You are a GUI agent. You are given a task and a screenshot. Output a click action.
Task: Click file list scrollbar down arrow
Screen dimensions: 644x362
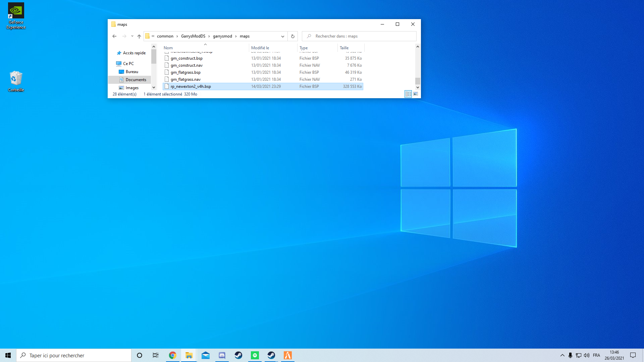click(x=418, y=87)
